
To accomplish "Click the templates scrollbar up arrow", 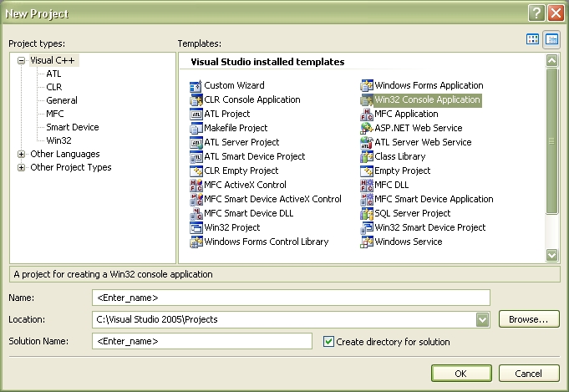I will click(x=551, y=60).
